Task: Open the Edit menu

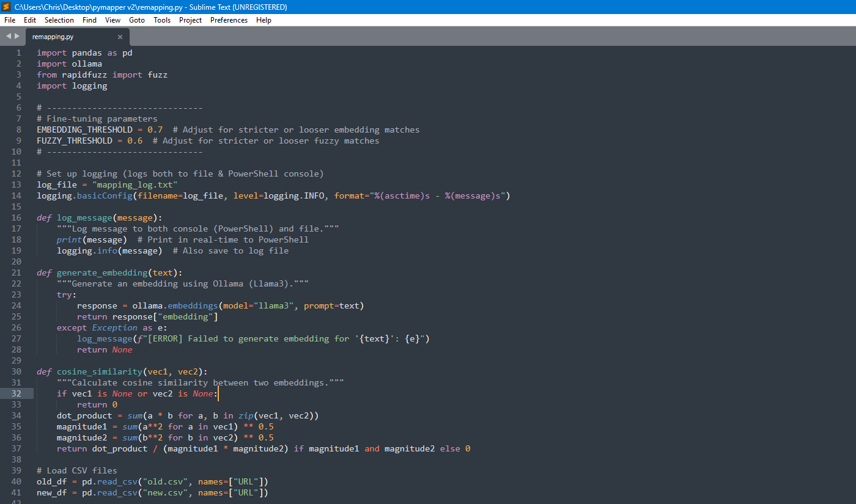Action: 30,20
